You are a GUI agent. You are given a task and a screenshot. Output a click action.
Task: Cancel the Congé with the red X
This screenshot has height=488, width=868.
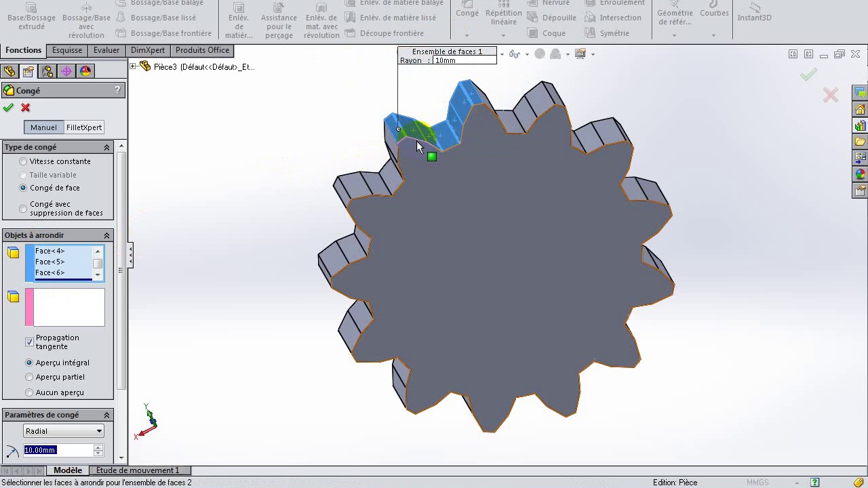pos(26,108)
